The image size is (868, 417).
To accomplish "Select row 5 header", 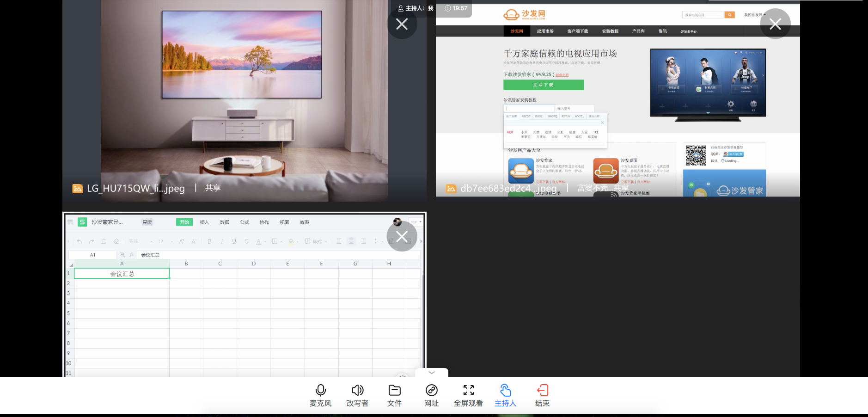I will coord(68,313).
